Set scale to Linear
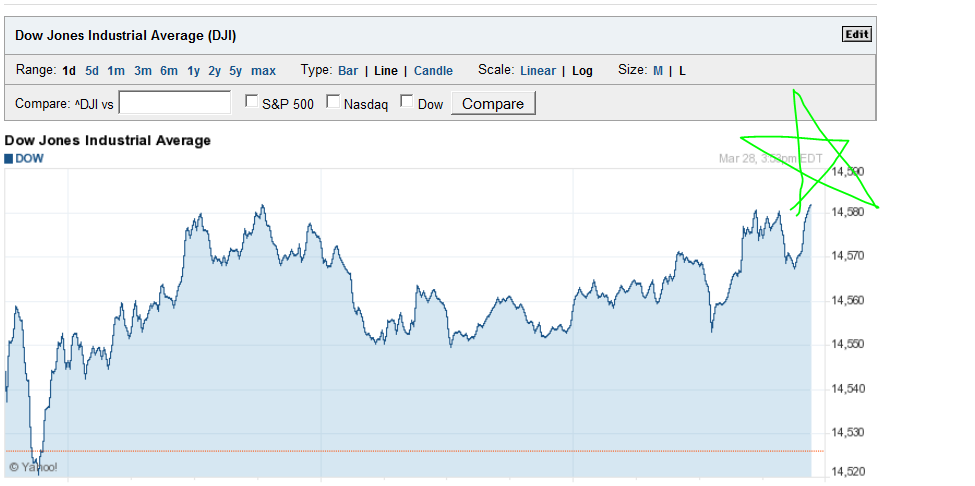Image resolution: width=975 pixels, height=486 pixels. [538, 71]
